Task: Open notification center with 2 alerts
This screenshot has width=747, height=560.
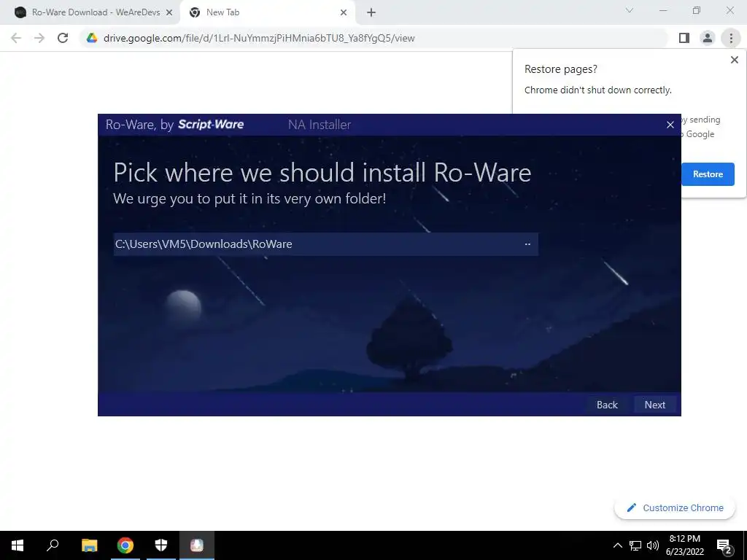Action: point(724,545)
